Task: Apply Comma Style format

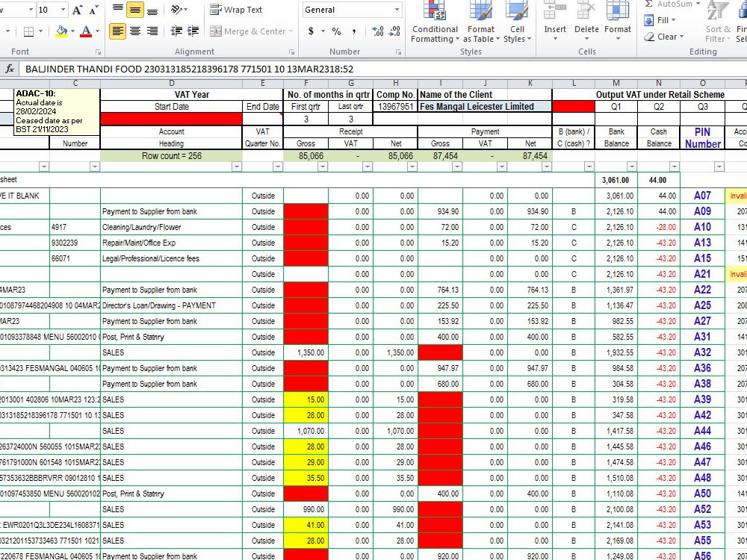Action: [x=354, y=31]
